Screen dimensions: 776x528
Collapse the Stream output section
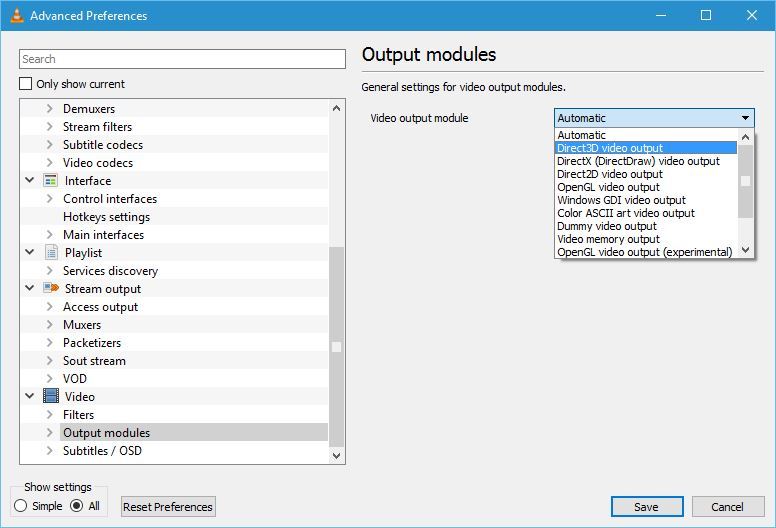click(x=30, y=288)
